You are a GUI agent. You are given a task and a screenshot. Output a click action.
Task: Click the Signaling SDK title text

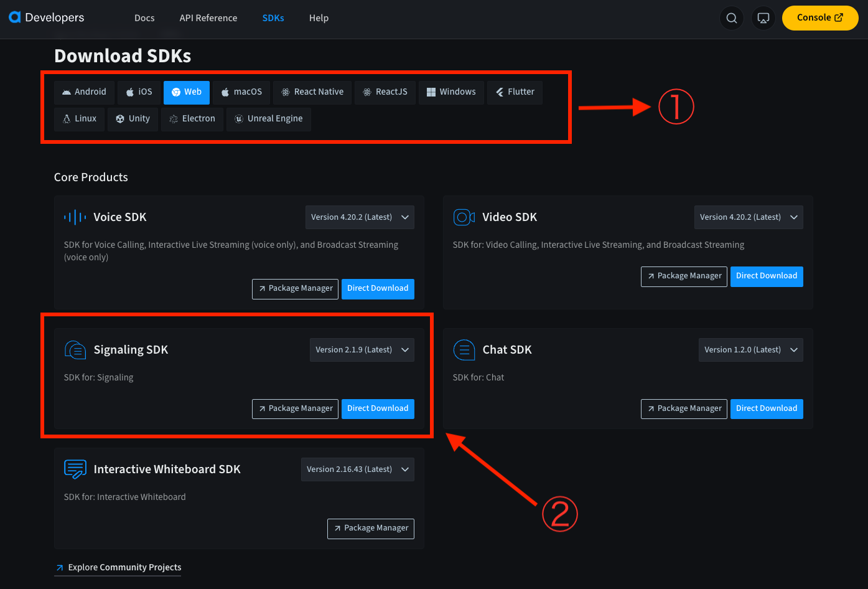point(131,350)
